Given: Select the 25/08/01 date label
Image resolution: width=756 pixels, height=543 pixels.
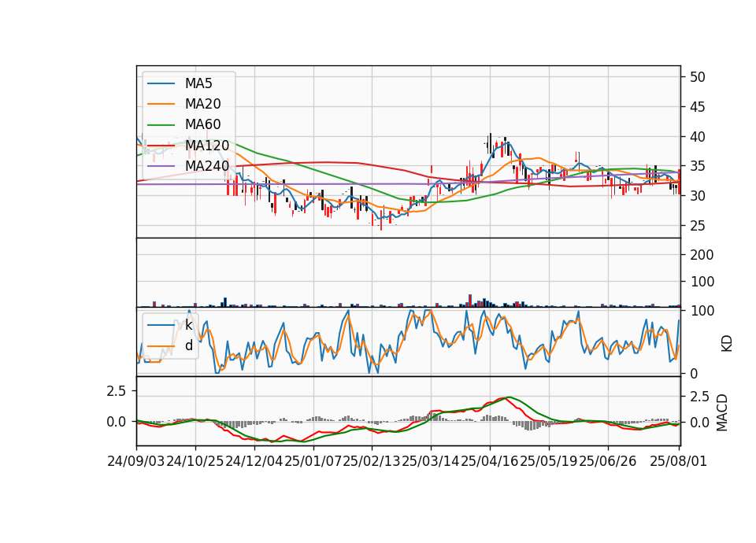Looking at the screenshot, I should pyautogui.click(x=678, y=462).
